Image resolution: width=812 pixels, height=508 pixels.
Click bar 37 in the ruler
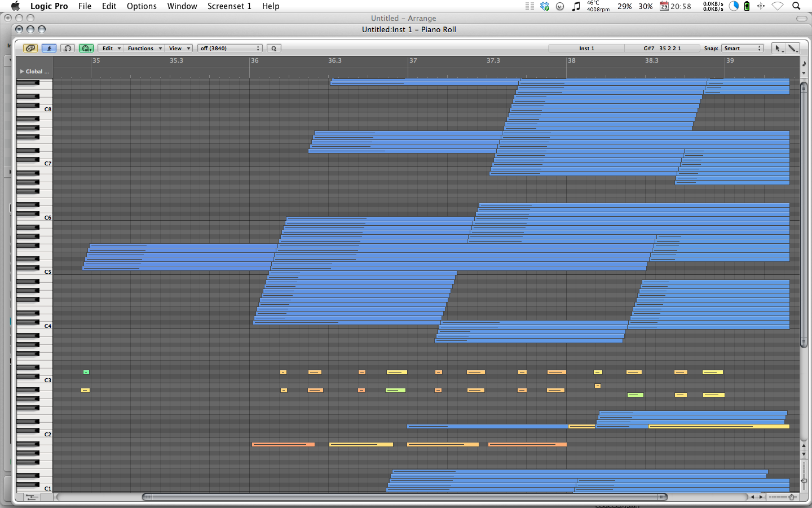(x=413, y=60)
